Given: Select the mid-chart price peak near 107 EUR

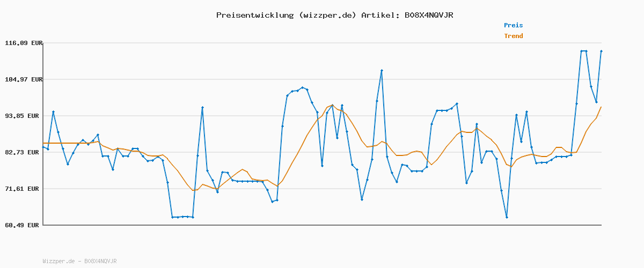Looking at the screenshot, I should point(382,70).
